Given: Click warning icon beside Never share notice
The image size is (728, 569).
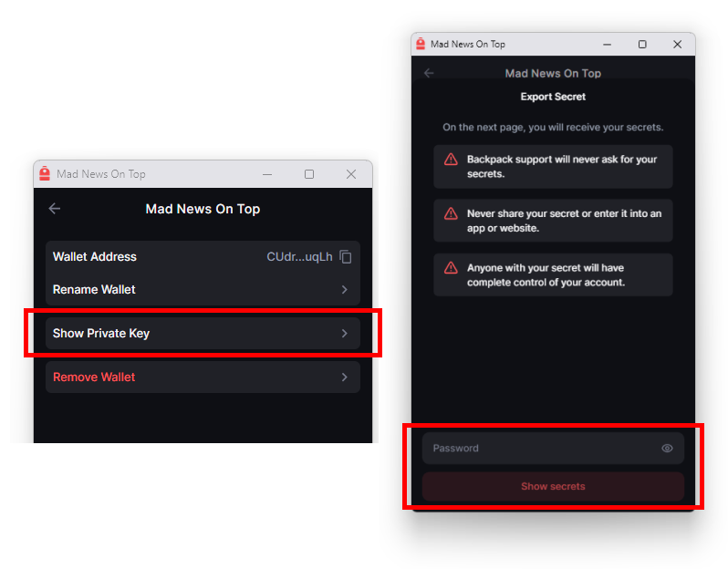Looking at the screenshot, I should click(x=451, y=213).
